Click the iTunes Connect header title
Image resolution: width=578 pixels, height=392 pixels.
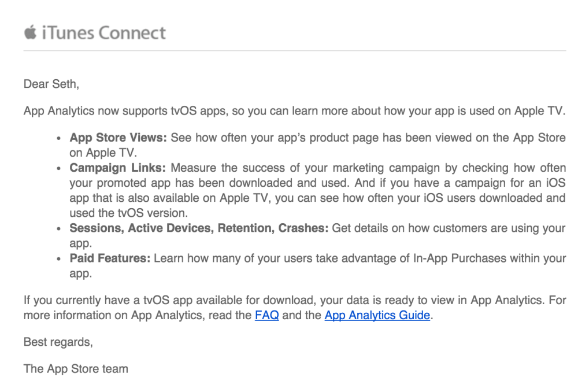point(103,33)
